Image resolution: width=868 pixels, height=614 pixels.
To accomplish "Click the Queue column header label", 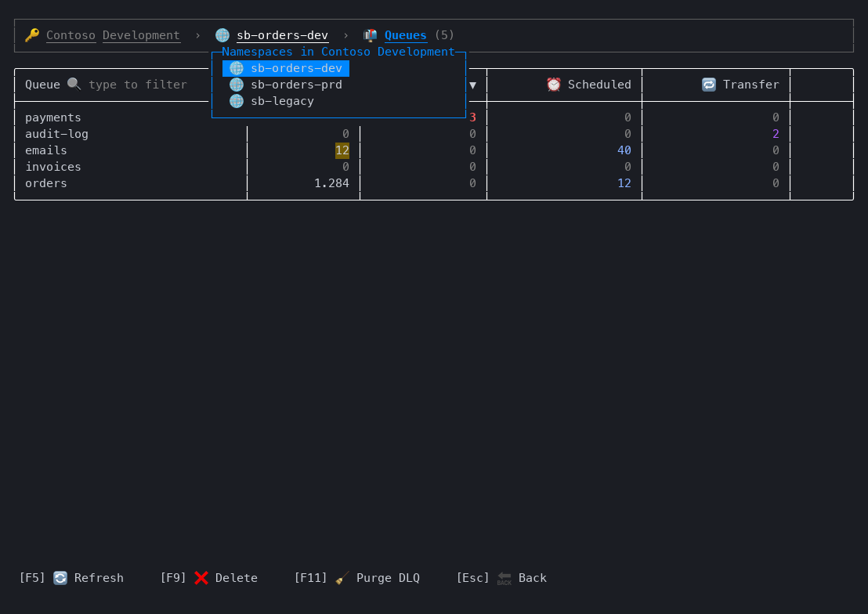I will pyautogui.click(x=42, y=84).
